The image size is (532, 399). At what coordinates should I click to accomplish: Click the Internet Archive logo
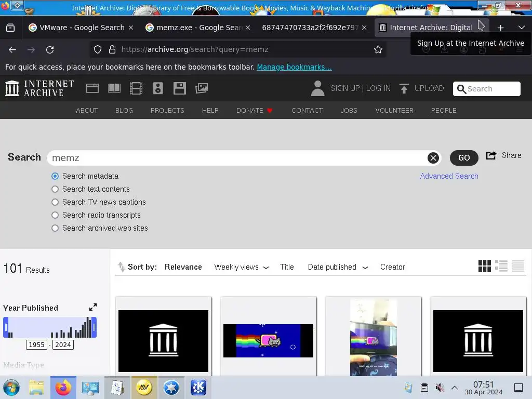coord(39,88)
